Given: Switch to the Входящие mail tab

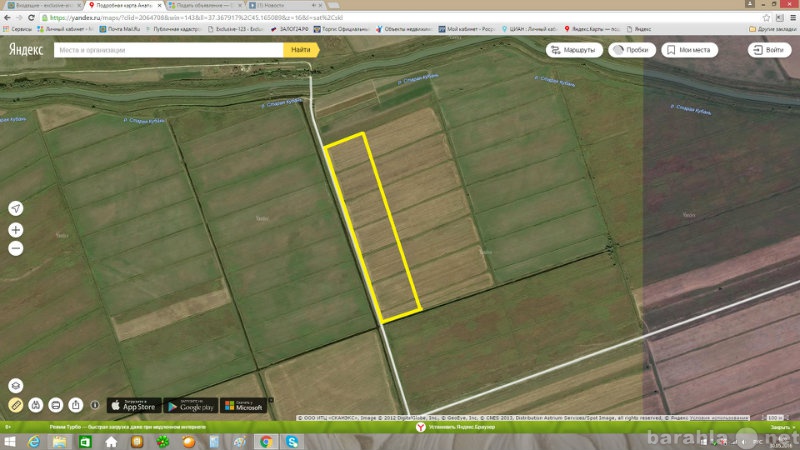Looking at the screenshot, I should pos(43,5).
